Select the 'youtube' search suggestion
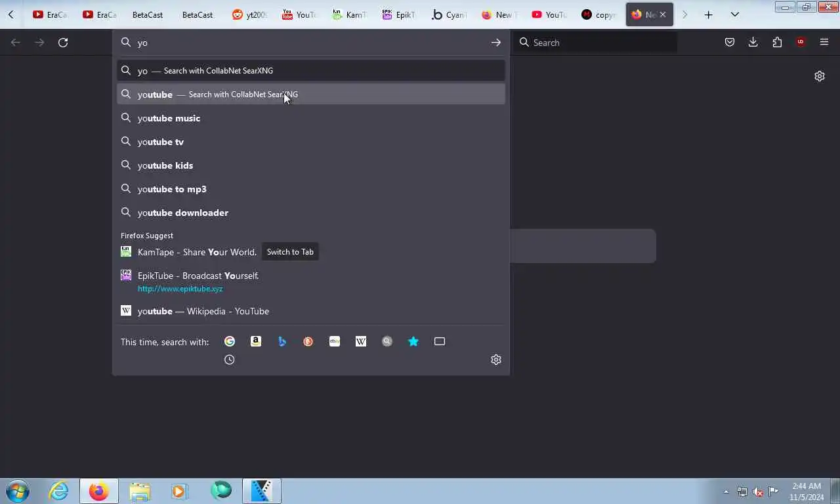The width and height of the screenshot is (840, 504). point(311,94)
